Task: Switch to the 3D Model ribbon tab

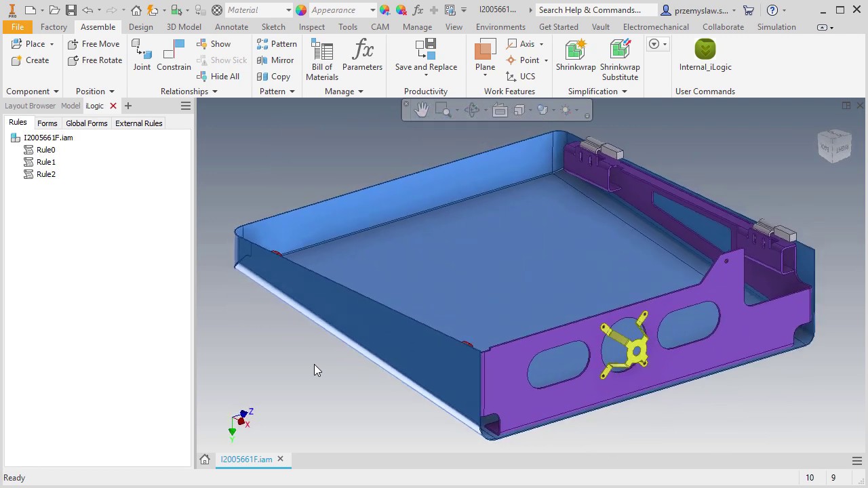Action: pos(184,27)
